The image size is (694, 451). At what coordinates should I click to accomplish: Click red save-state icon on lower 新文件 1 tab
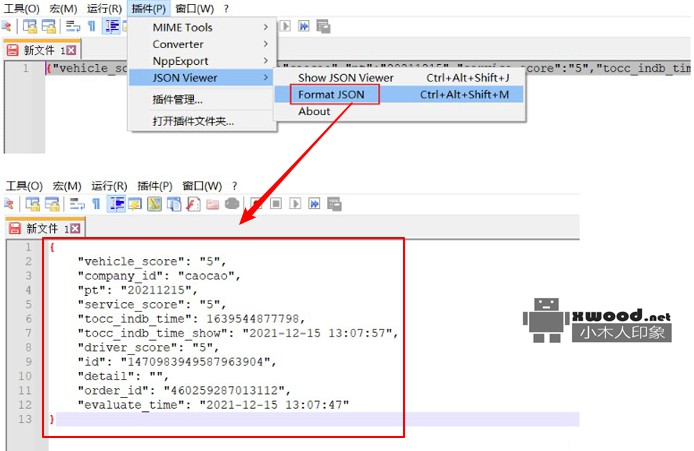tap(15, 228)
